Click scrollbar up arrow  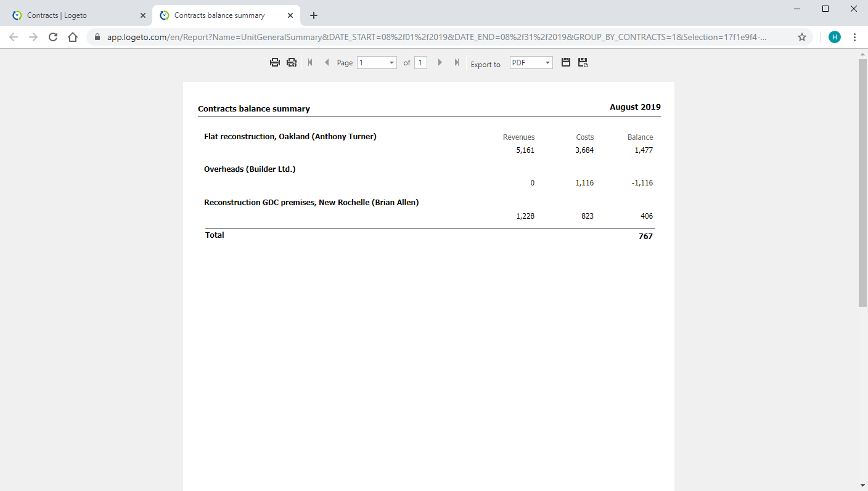862,54
